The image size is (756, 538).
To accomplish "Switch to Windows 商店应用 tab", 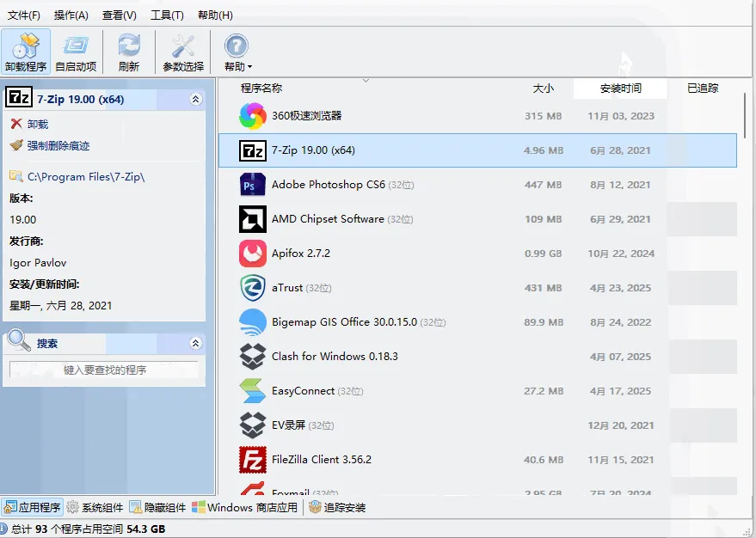I will [245, 507].
